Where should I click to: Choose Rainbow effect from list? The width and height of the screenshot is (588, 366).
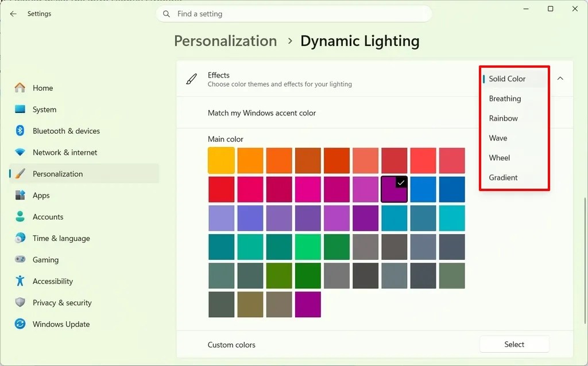pos(514,118)
